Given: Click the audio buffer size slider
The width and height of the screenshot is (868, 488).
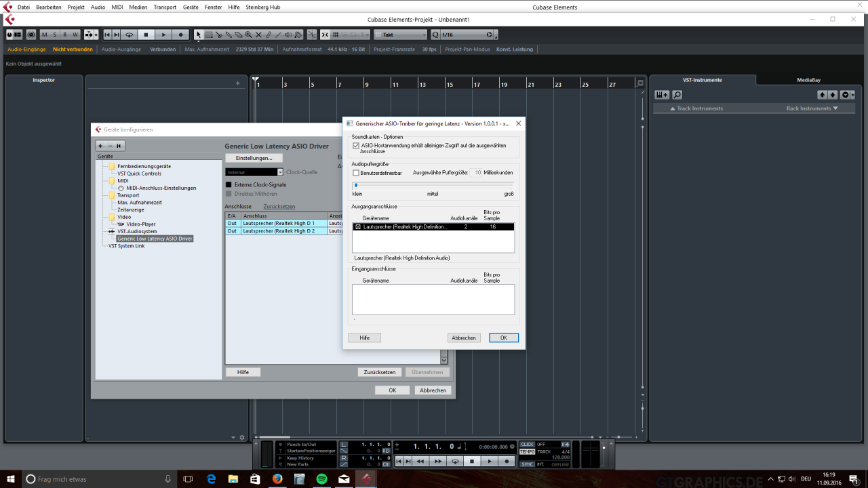Looking at the screenshot, I should [433, 185].
